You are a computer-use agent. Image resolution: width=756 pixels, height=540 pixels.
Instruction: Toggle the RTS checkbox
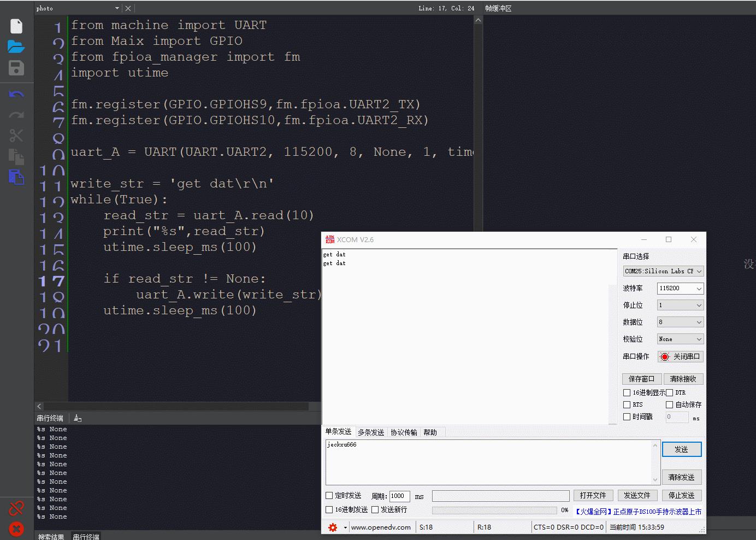pos(627,404)
